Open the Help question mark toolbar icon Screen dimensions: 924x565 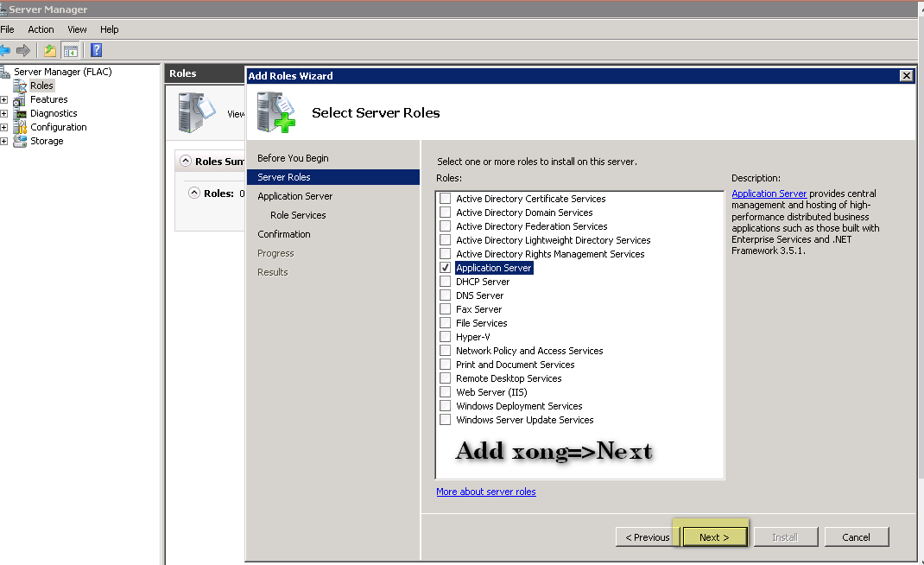96,51
